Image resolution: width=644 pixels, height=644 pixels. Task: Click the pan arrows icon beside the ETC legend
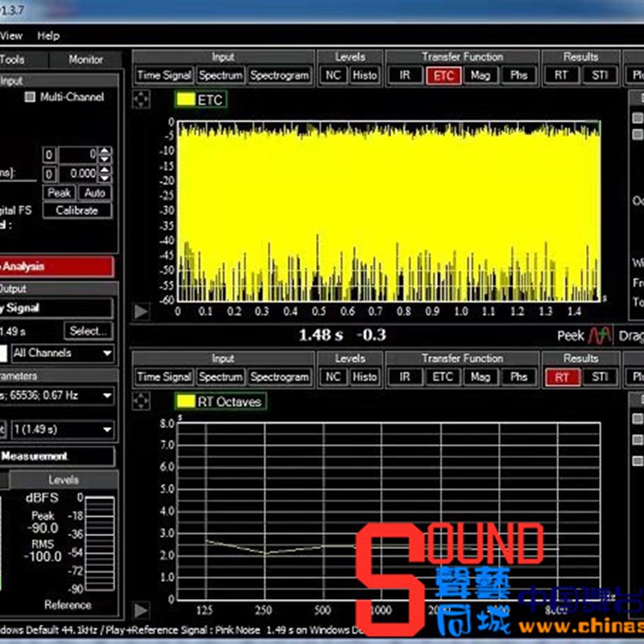click(141, 99)
